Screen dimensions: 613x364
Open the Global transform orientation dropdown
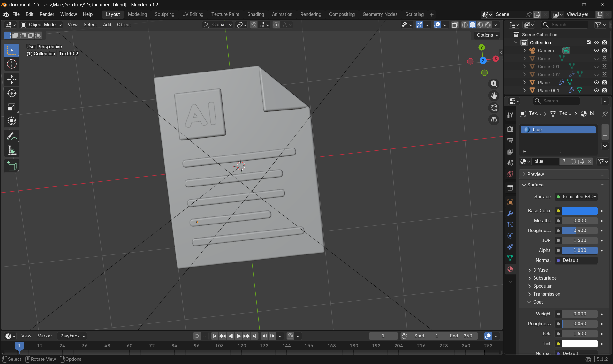click(218, 25)
